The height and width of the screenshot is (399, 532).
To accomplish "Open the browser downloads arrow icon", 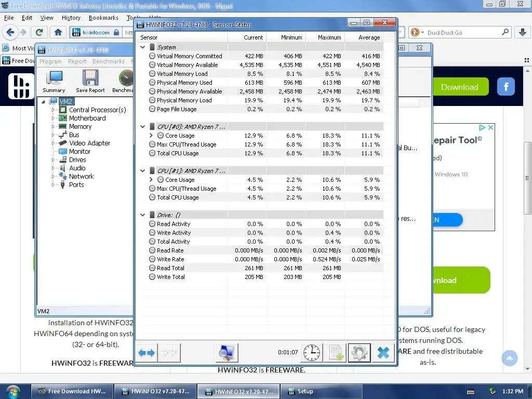I will (523, 33).
